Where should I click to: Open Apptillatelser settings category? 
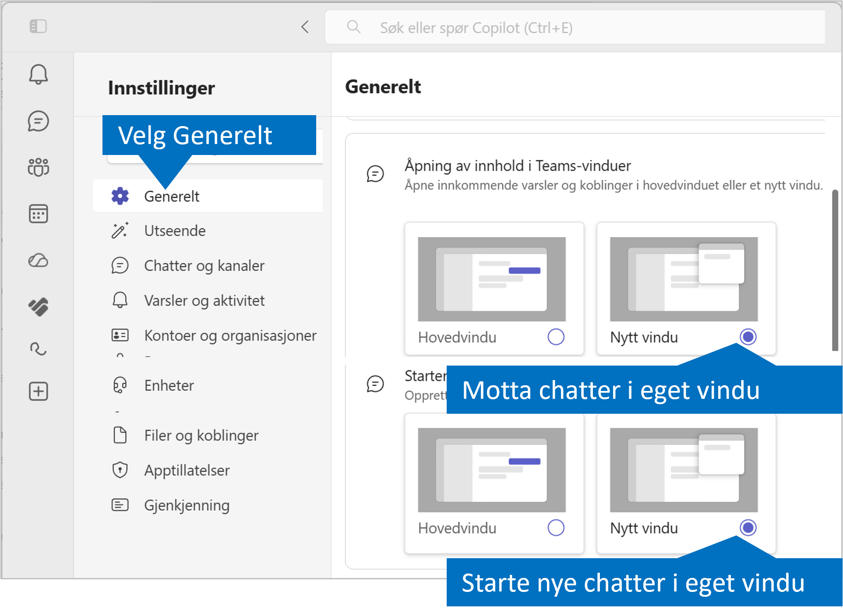point(208,471)
